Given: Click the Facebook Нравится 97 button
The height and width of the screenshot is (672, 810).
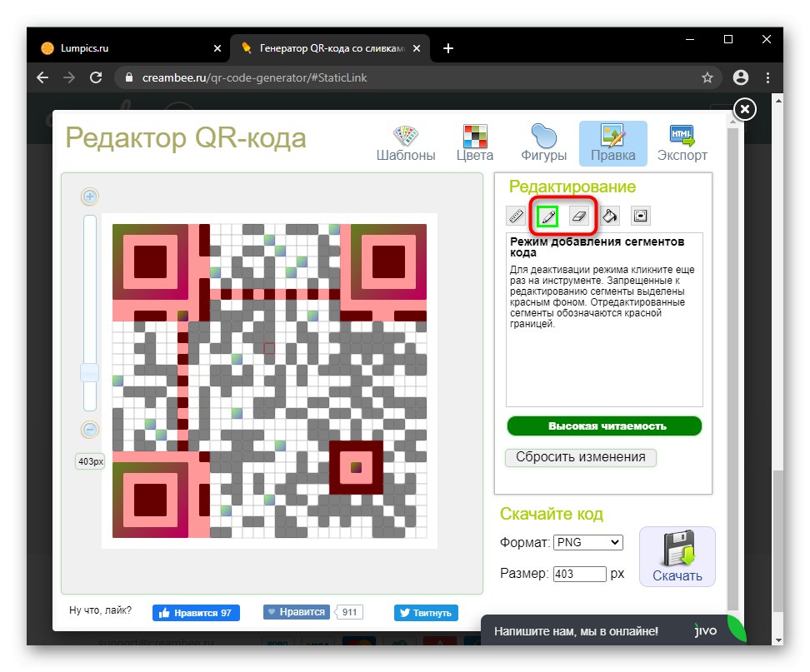Looking at the screenshot, I should click(x=196, y=613).
